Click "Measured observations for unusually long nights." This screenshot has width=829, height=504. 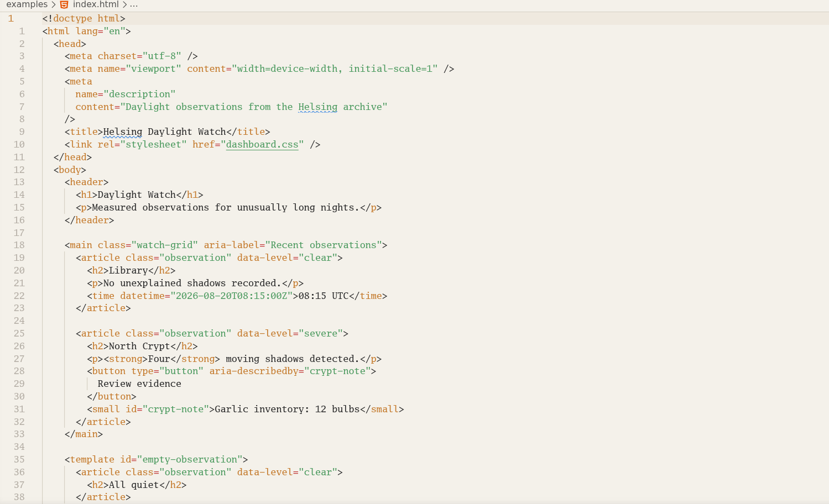pos(226,208)
